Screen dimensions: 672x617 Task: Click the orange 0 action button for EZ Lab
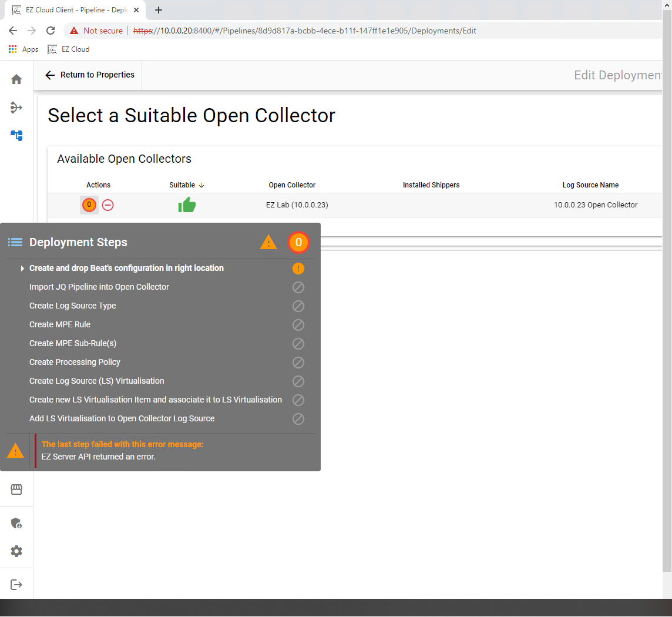89,205
